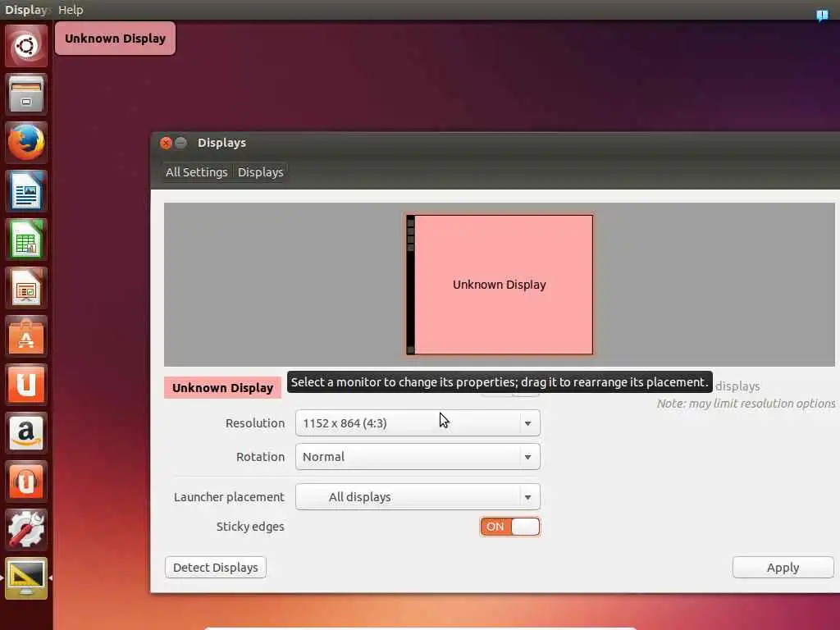The width and height of the screenshot is (840, 630).
Task: Open the Rotation dropdown
Action: [x=418, y=457]
